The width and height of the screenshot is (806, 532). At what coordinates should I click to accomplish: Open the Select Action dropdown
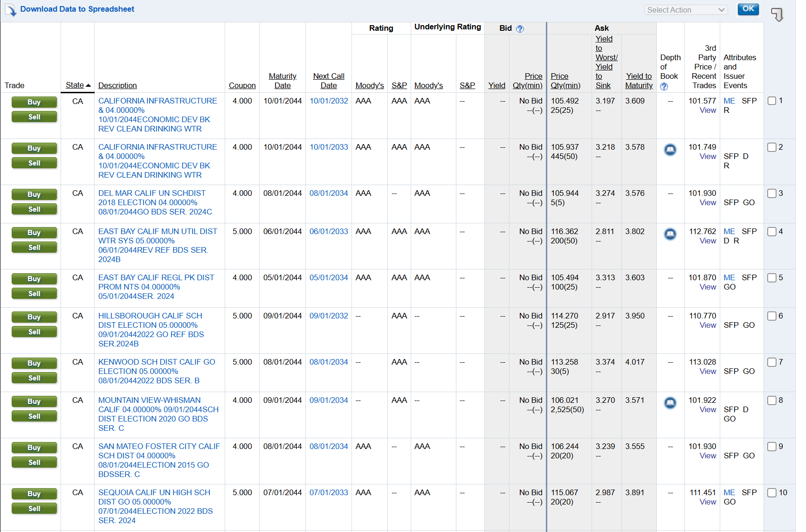[685, 10]
